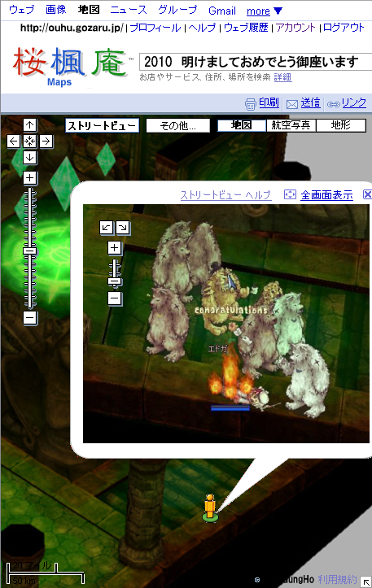Rotate street view left with the arrow icon
The width and height of the screenshot is (372, 588).
click(107, 227)
